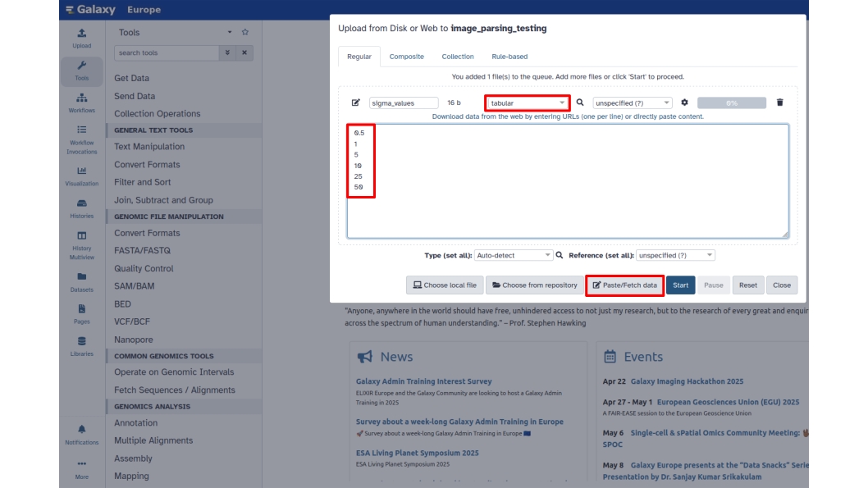Open Nanopore tool section
The image size is (868, 488).
[x=134, y=340]
